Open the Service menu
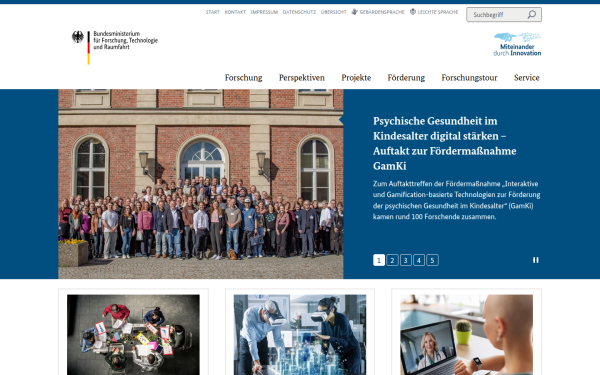The height and width of the screenshot is (375, 600). 527,78
